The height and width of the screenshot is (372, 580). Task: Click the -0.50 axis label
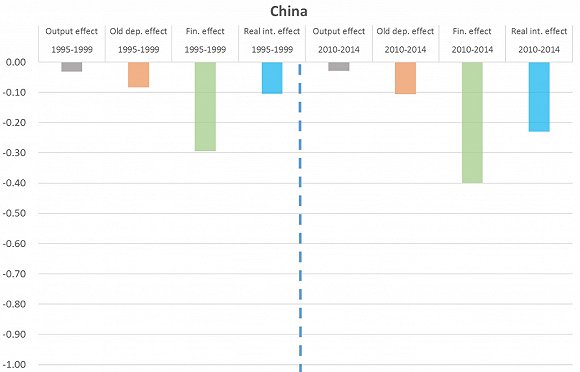(x=14, y=213)
